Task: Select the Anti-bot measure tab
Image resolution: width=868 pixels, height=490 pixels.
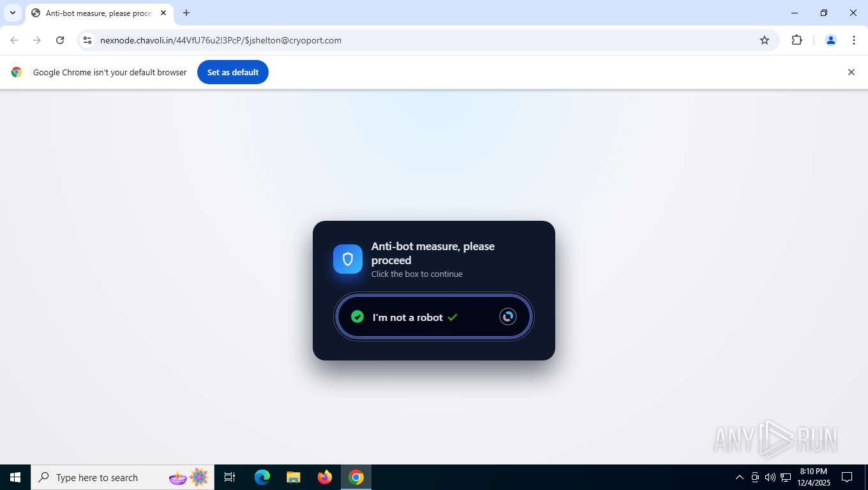Action: (x=99, y=13)
